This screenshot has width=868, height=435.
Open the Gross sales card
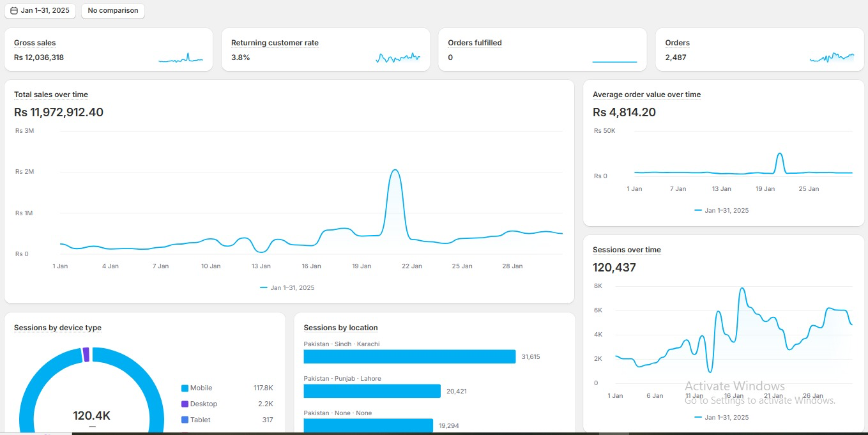[109, 50]
